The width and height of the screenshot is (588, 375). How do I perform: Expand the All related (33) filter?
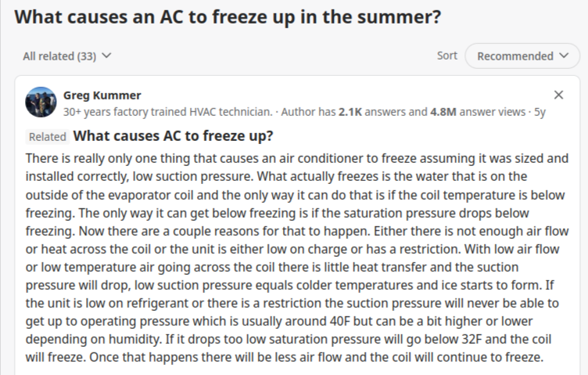[67, 56]
